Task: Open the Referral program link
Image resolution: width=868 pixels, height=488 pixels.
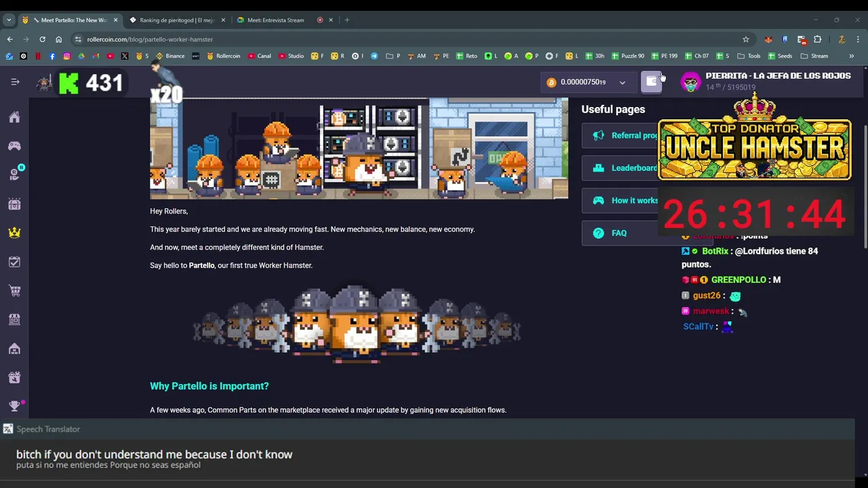Action: point(620,136)
